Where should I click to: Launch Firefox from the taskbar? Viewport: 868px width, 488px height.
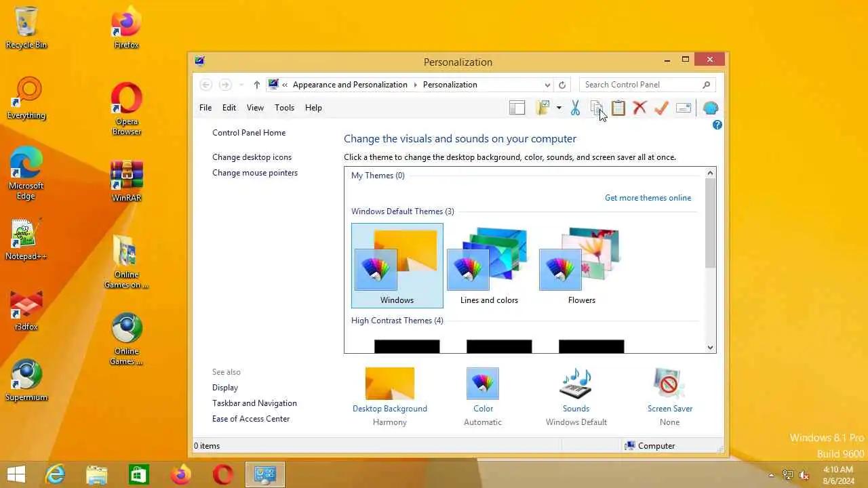[x=180, y=475]
